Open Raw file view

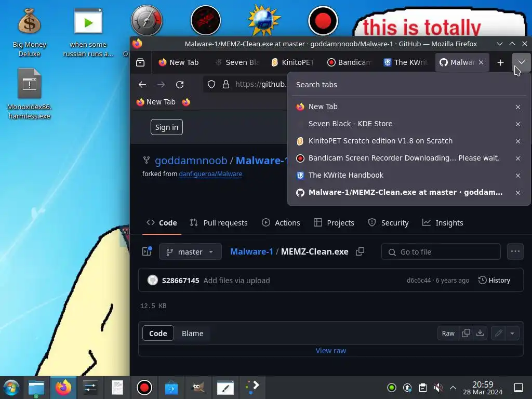(x=448, y=334)
